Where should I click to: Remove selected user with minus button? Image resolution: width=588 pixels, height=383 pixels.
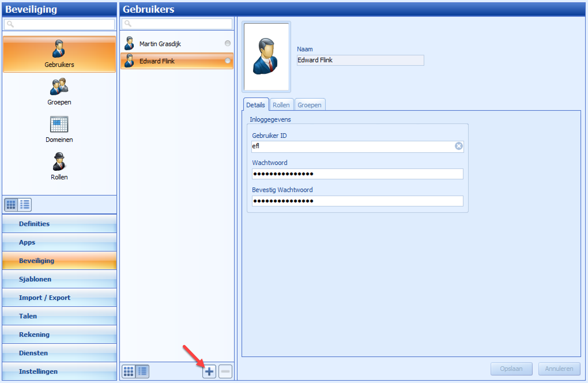[225, 371]
